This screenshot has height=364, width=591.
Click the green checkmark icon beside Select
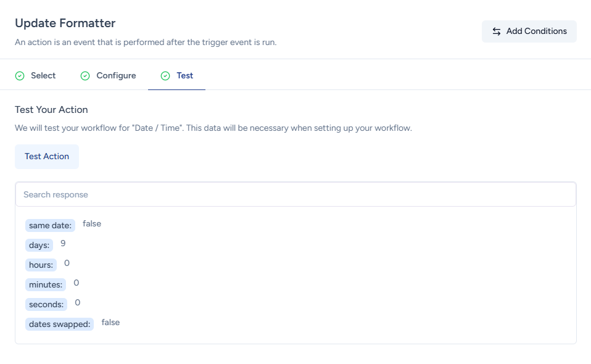(x=20, y=76)
